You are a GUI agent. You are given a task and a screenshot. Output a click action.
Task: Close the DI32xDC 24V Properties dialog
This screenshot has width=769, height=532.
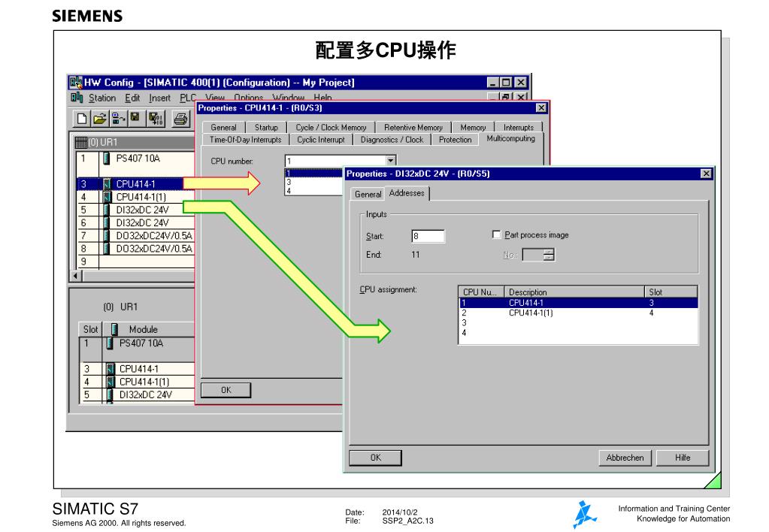pyautogui.click(x=706, y=174)
